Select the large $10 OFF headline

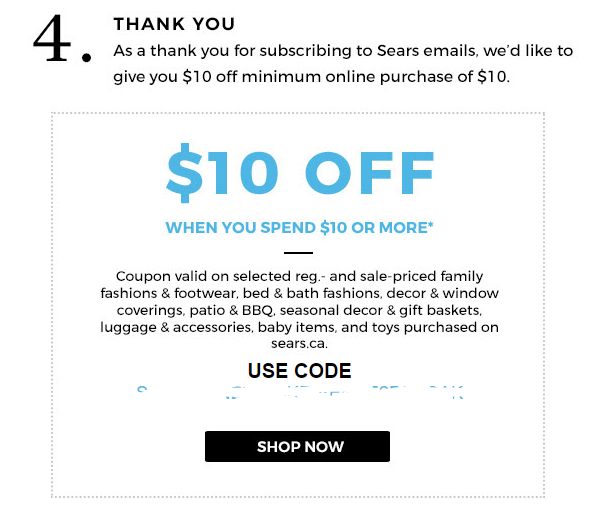[300, 173]
